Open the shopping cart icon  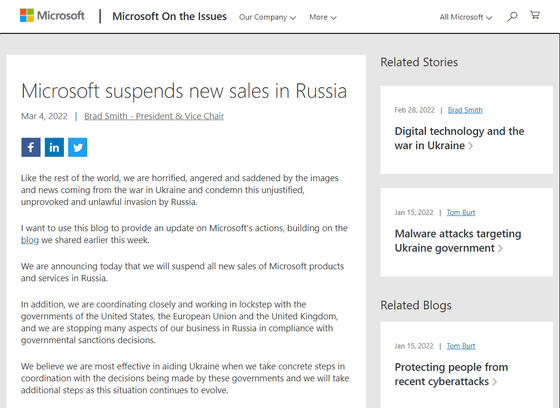[535, 15]
